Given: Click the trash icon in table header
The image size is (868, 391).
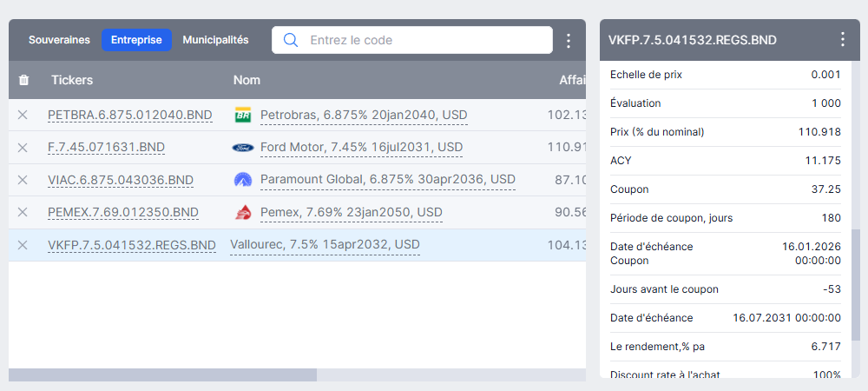Looking at the screenshot, I should point(23,80).
